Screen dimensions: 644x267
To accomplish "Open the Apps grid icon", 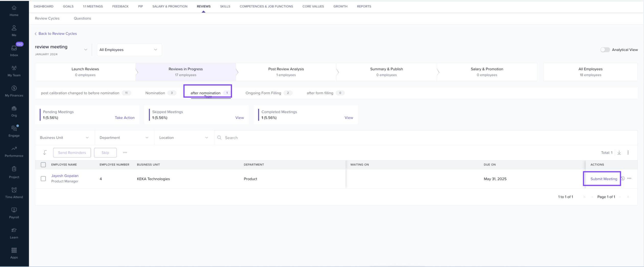I will point(14,251).
